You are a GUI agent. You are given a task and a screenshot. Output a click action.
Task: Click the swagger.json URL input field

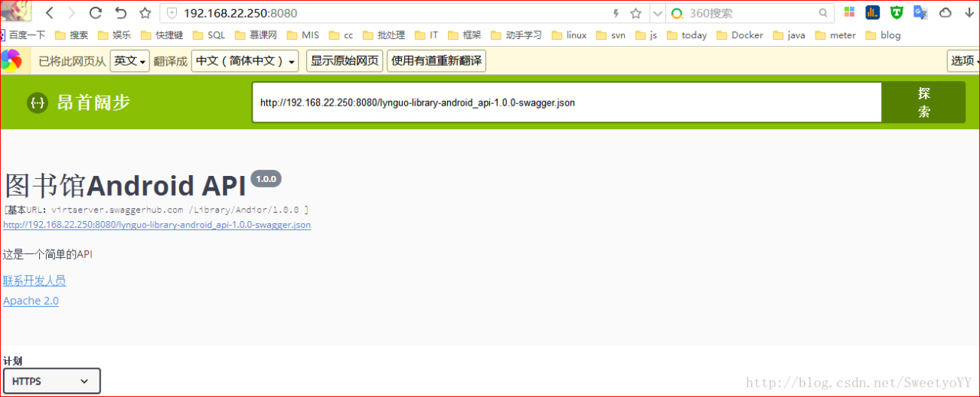pos(567,103)
